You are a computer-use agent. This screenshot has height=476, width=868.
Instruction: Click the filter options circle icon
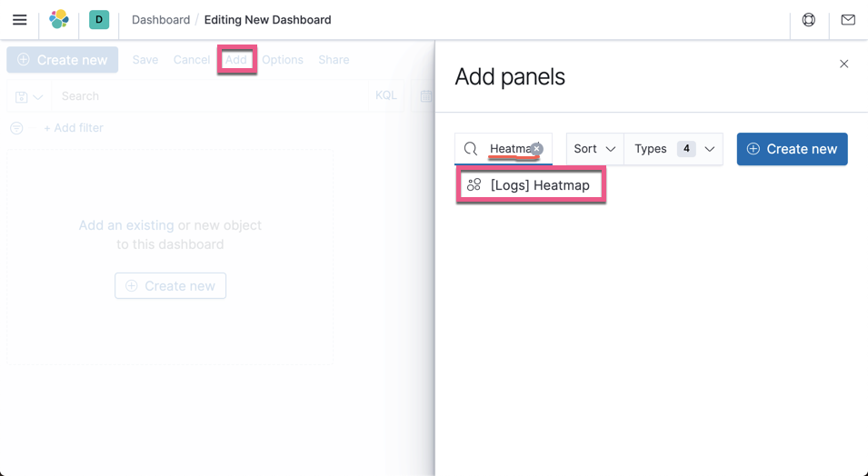pyautogui.click(x=16, y=128)
